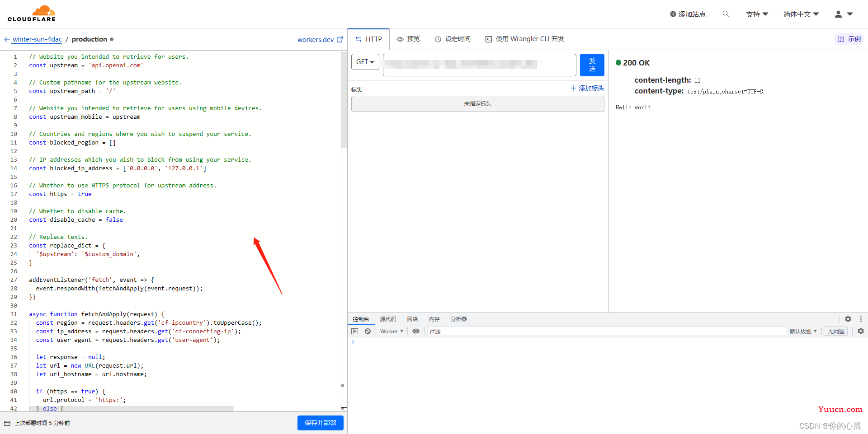This screenshot has height=434, width=868.
Task: Click the production label in breadcrumb
Action: [90, 39]
